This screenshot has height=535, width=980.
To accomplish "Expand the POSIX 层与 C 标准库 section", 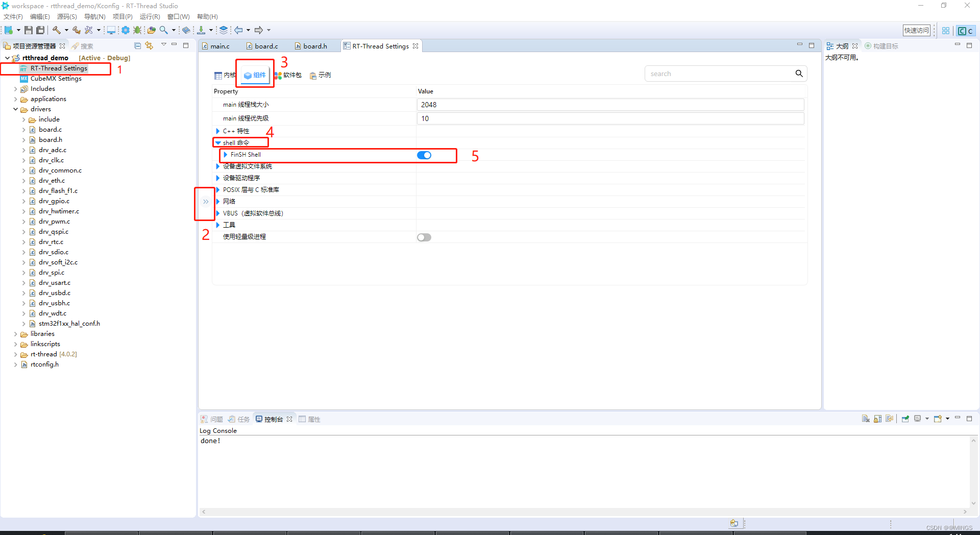I will [218, 190].
